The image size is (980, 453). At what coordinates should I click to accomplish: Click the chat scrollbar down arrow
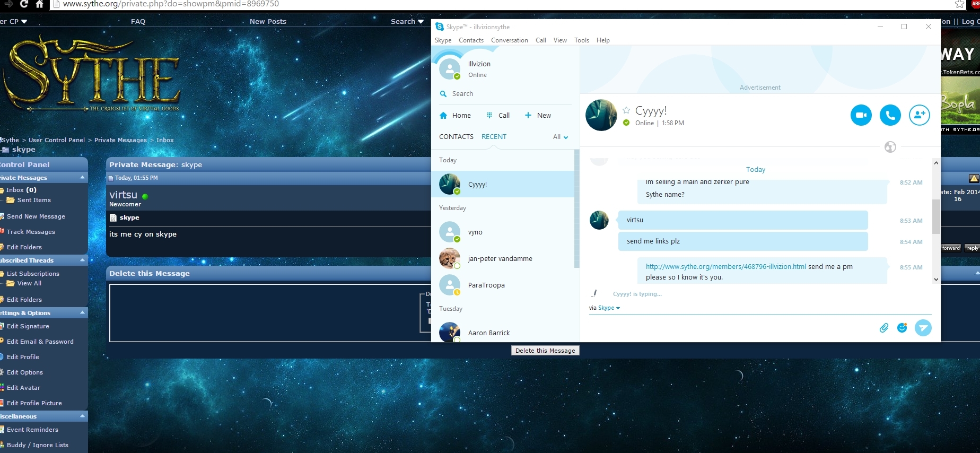pyautogui.click(x=936, y=280)
